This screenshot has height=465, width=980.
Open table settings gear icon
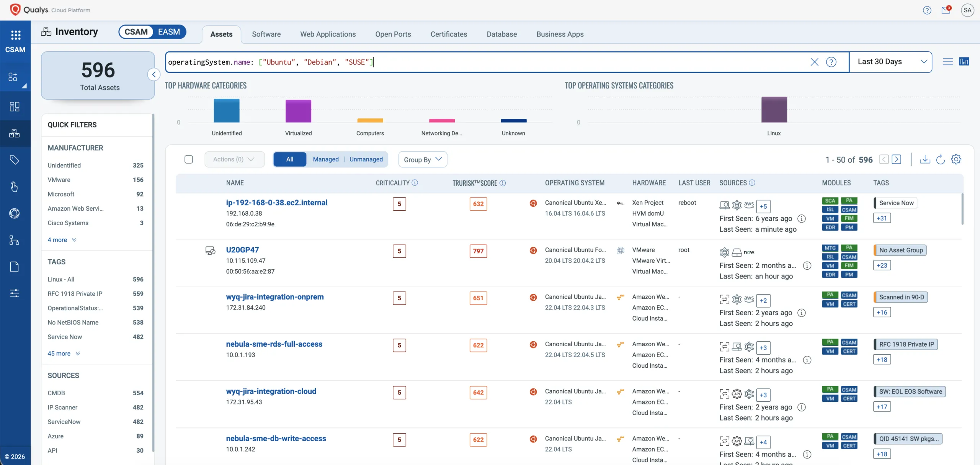(x=956, y=159)
